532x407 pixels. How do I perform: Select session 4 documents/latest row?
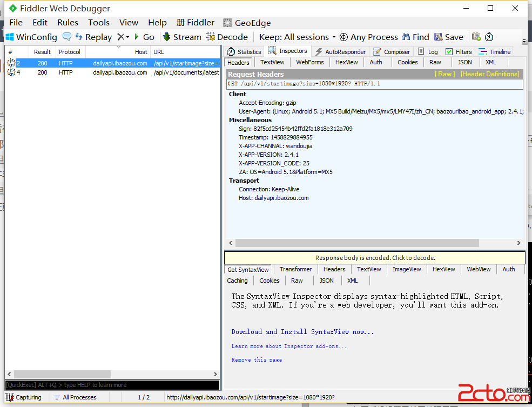click(113, 72)
